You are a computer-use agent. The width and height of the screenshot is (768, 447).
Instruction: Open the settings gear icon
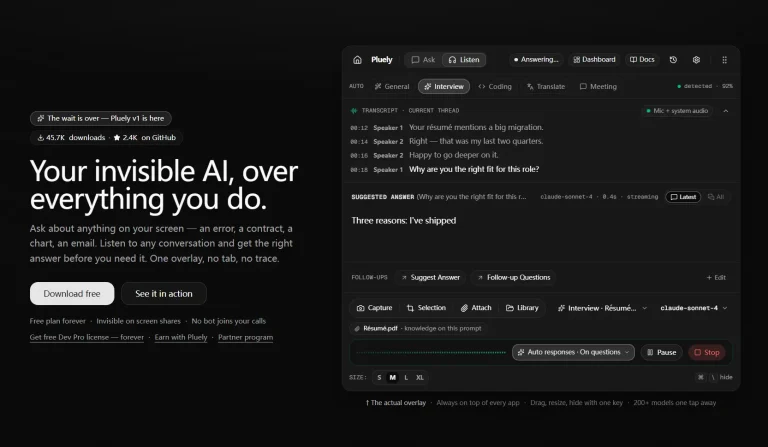pyautogui.click(x=696, y=60)
